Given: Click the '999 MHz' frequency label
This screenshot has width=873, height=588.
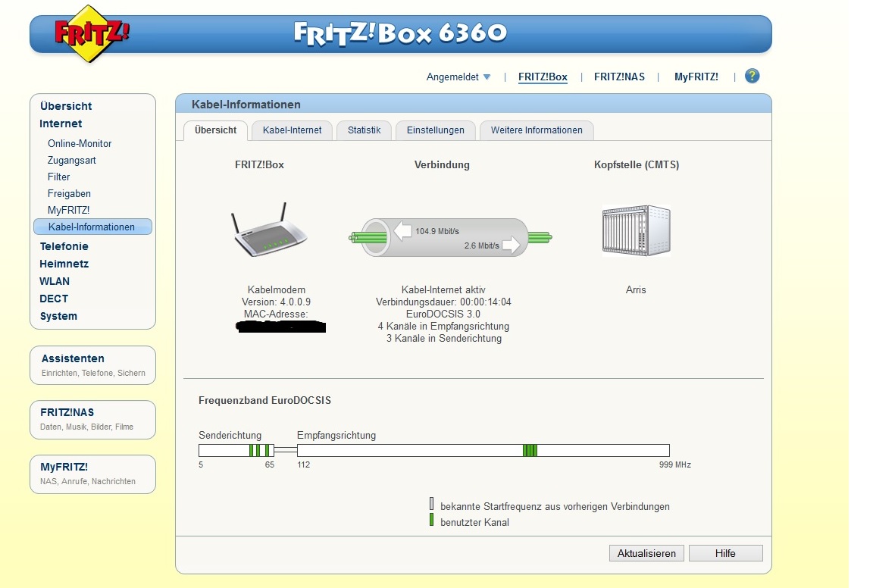Looking at the screenshot, I should click(674, 464).
